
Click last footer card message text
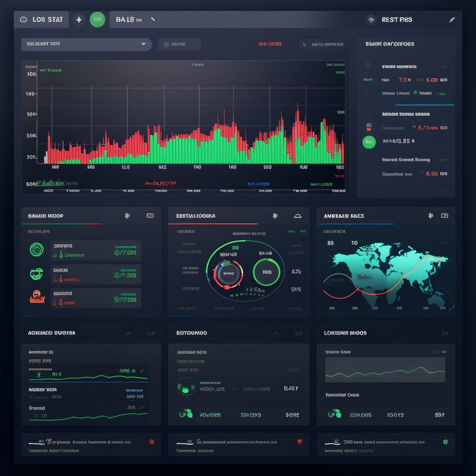pos(384,442)
